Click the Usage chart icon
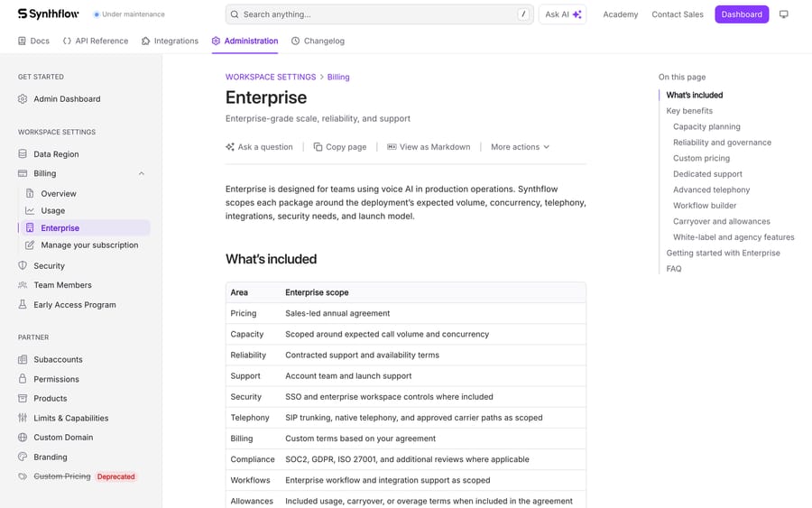Image resolution: width=812 pixels, height=508 pixels. pos(30,211)
